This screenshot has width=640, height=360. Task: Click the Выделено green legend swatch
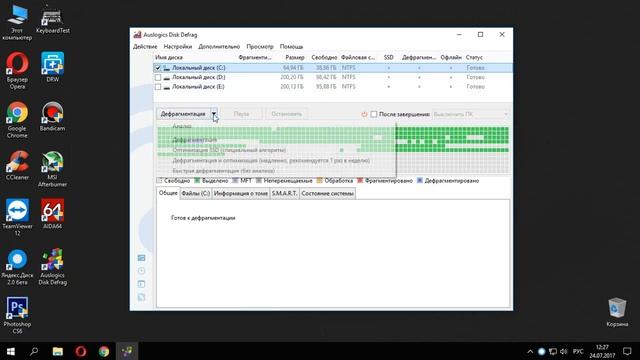coord(197,180)
